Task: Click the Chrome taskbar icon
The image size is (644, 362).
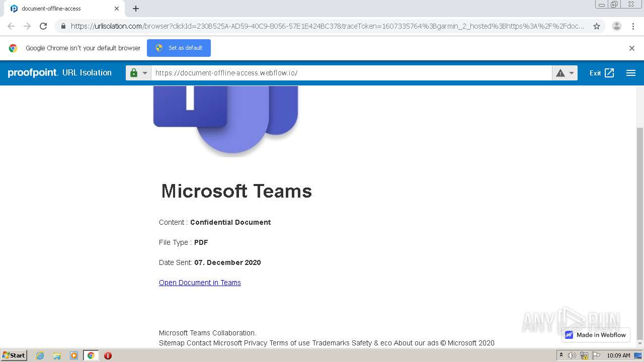Action: 91,355
